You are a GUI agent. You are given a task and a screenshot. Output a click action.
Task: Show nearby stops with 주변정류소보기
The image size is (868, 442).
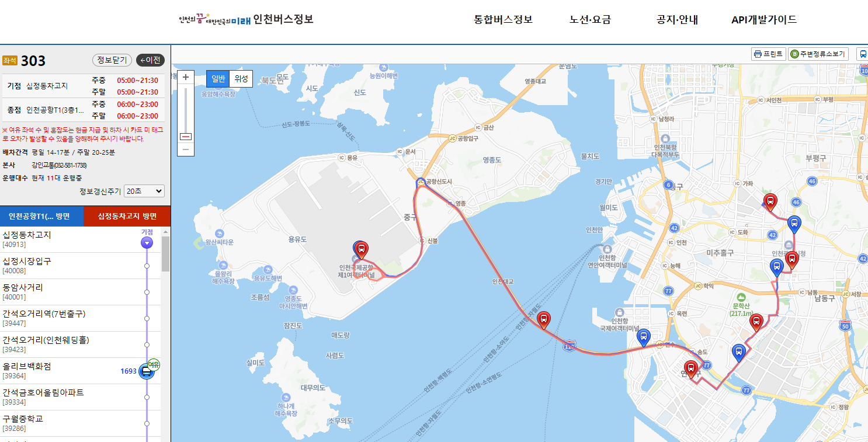click(x=818, y=54)
